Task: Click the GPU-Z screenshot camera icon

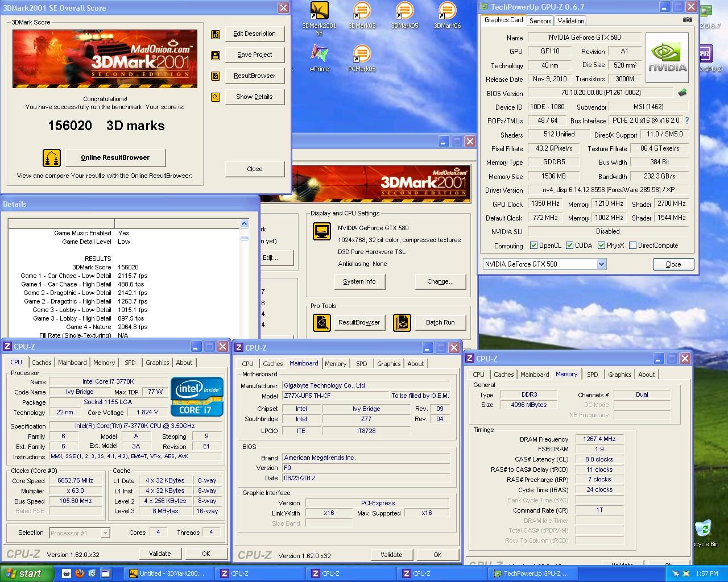Action: click(x=688, y=20)
